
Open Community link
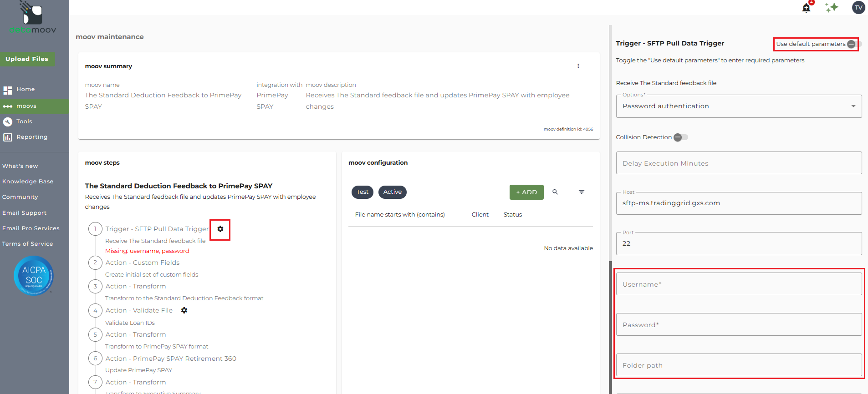(x=20, y=197)
